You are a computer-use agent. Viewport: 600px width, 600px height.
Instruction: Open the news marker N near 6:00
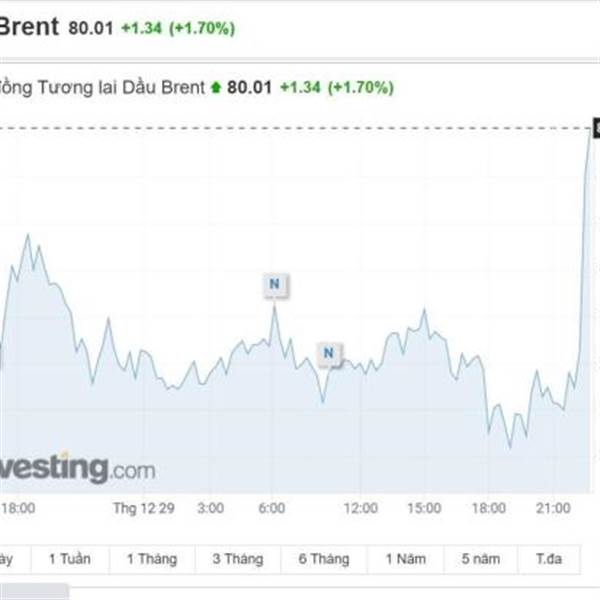pyautogui.click(x=274, y=284)
